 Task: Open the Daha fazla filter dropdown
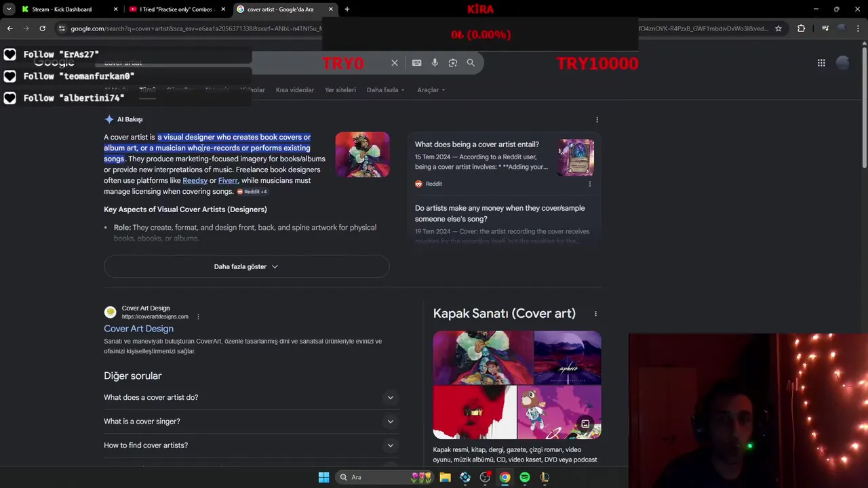(385, 89)
